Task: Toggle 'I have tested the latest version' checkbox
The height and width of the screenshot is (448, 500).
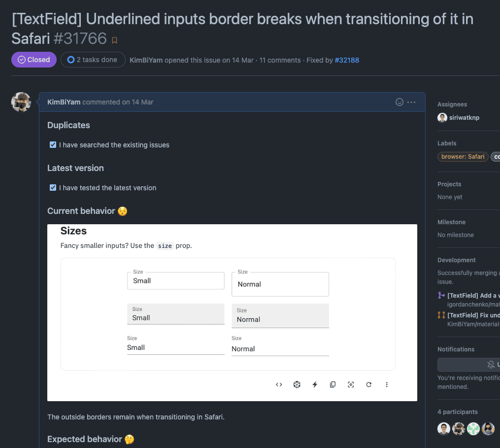Action: (53, 188)
